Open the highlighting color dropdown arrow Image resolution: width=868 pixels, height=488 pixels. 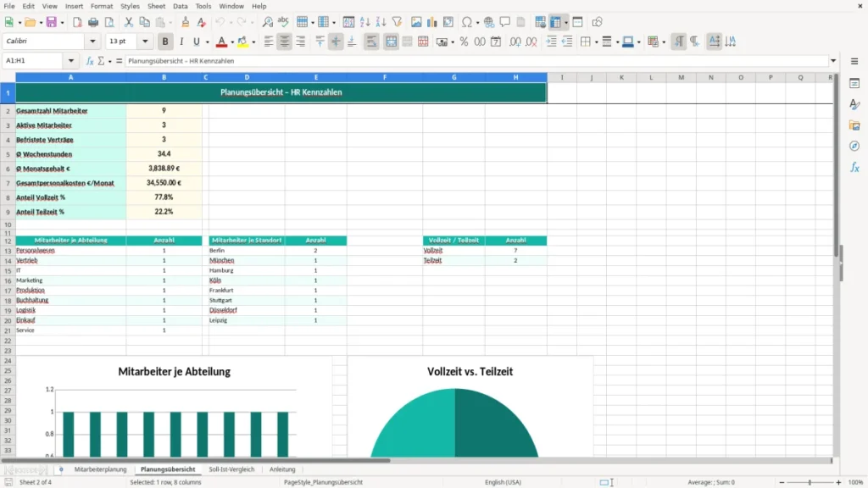coord(253,42)
